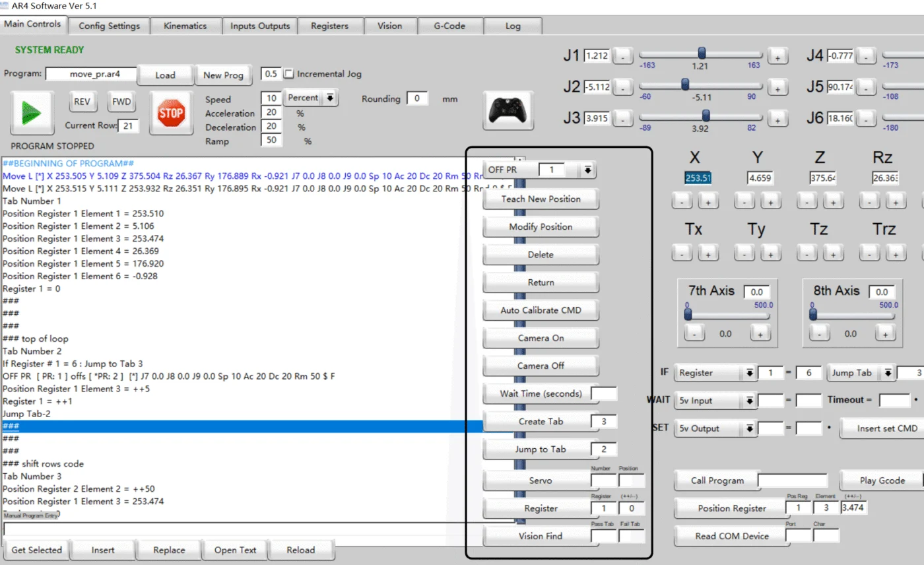The image size is (924, 565).
Task: Click the red STOP sign button
Action: pos(171,113)
